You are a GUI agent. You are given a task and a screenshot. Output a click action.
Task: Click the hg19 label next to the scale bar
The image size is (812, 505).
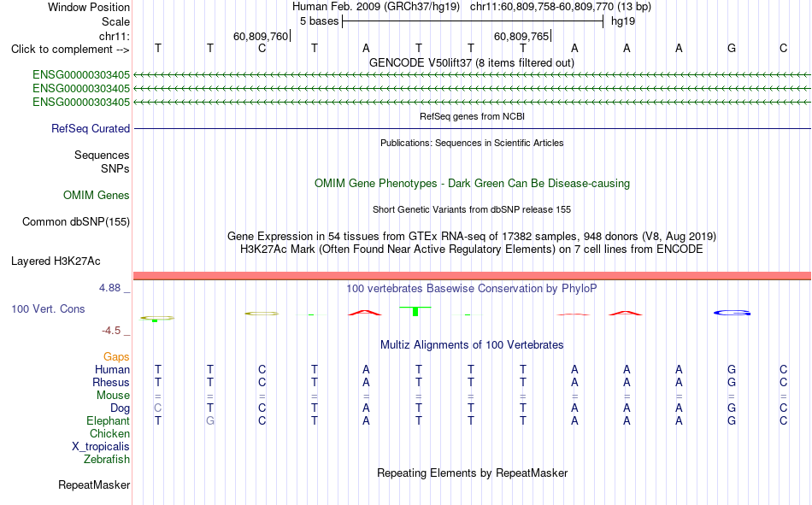coord(623,21)
